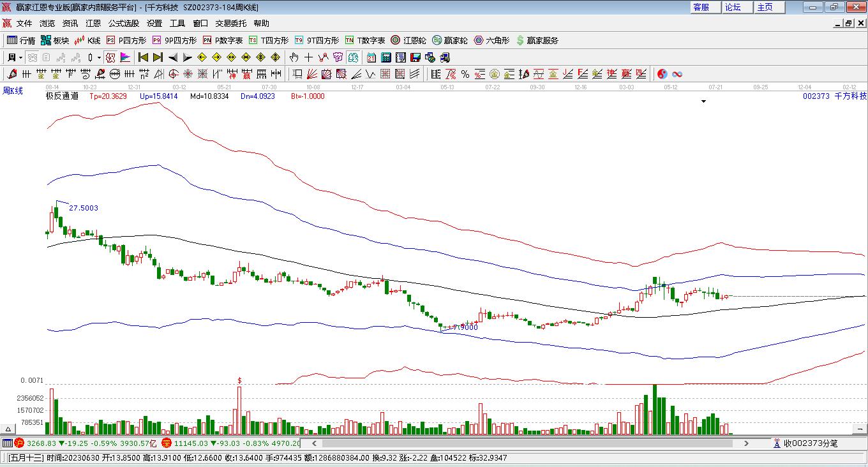
Task: Open the 交易委托 menu
Action: [x=230, y=24]
